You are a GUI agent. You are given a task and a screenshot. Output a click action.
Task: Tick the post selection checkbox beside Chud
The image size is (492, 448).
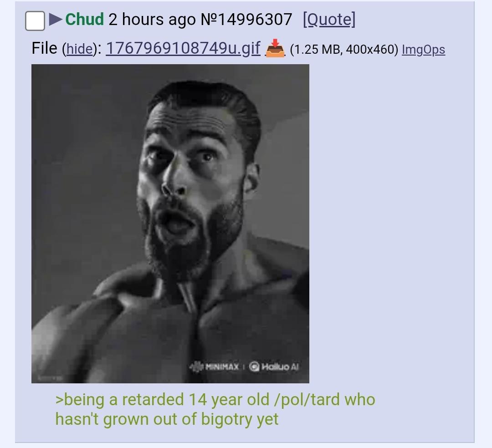pos(35,21)
